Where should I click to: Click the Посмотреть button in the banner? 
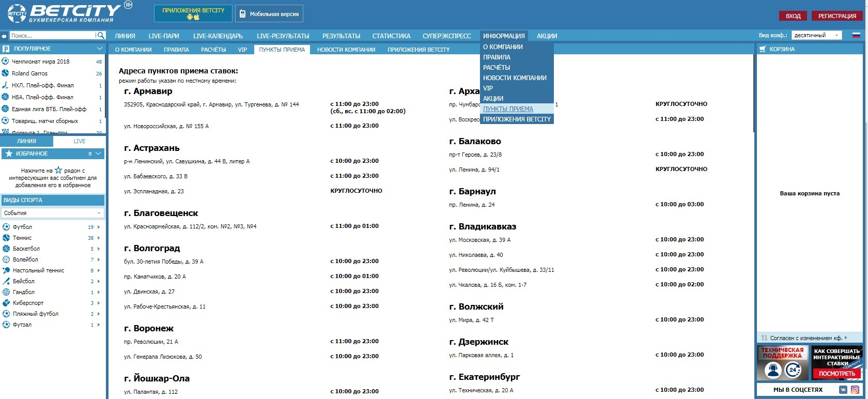[837, 374]
